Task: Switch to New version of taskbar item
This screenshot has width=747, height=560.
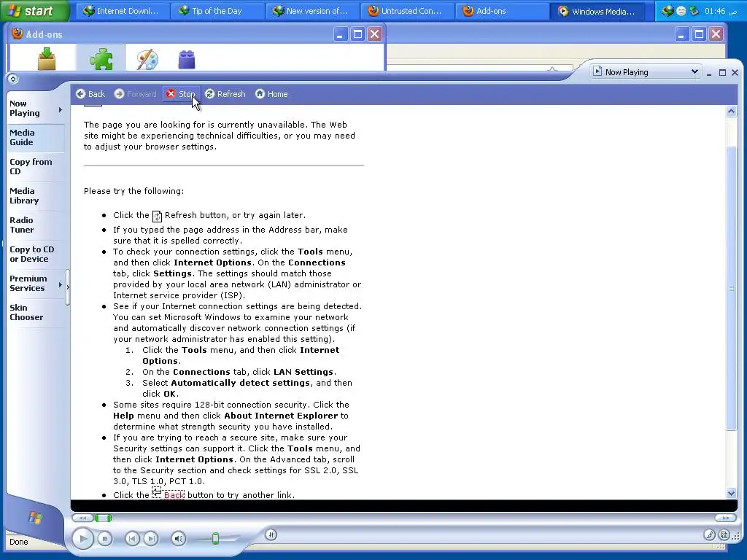Action: click(311, 11)
